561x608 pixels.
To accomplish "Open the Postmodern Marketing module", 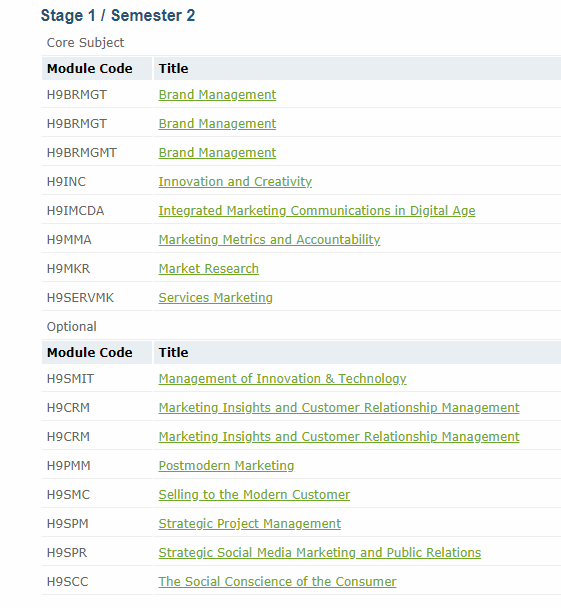I will click(x=226, y=466).
